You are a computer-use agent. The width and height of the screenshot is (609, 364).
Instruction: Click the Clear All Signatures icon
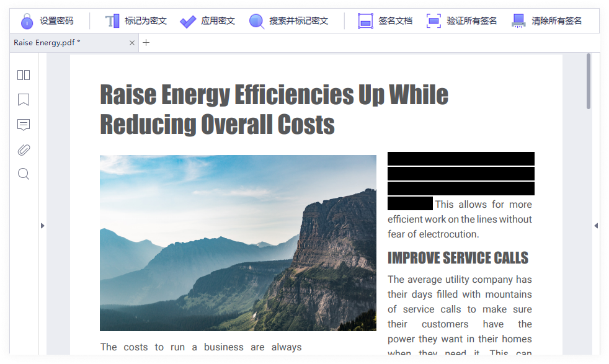[518, 21]
